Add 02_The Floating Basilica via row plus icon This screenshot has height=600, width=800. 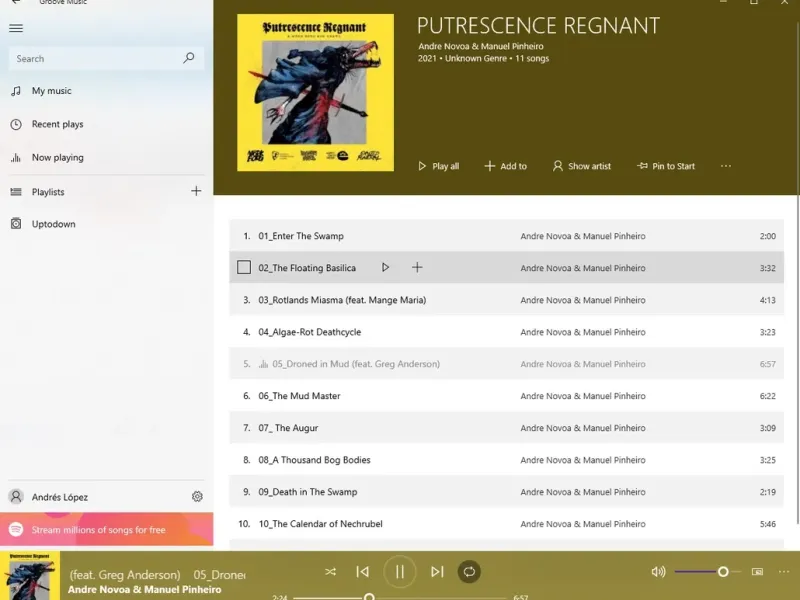point(417,267)
